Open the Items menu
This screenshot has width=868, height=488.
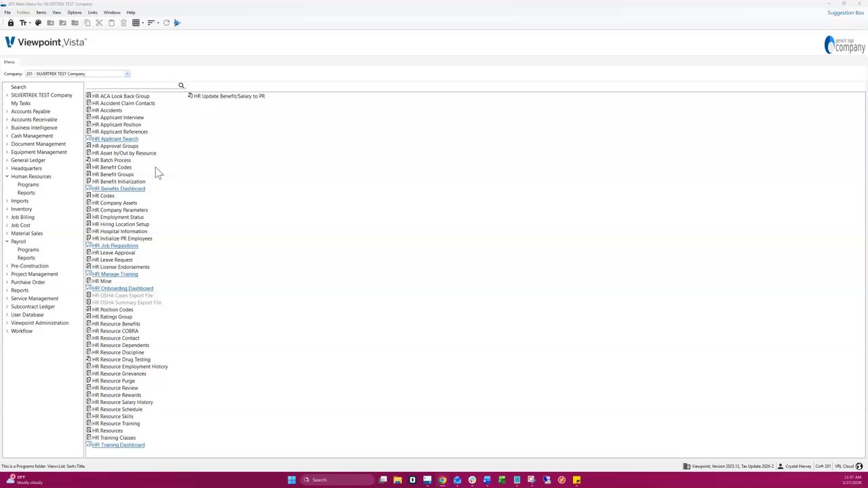pyautogui.click(x=41, y=12)
